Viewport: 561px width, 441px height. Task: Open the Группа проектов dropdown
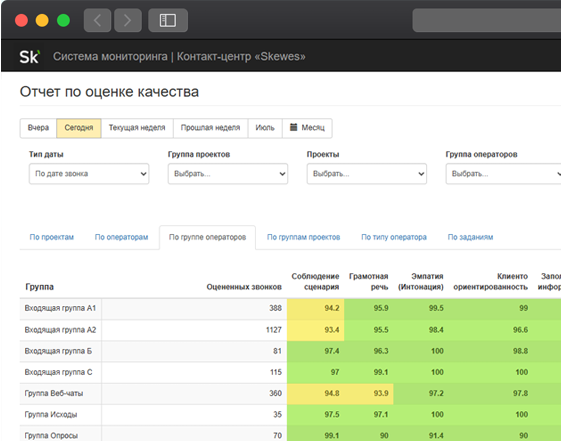pos(228,174)
